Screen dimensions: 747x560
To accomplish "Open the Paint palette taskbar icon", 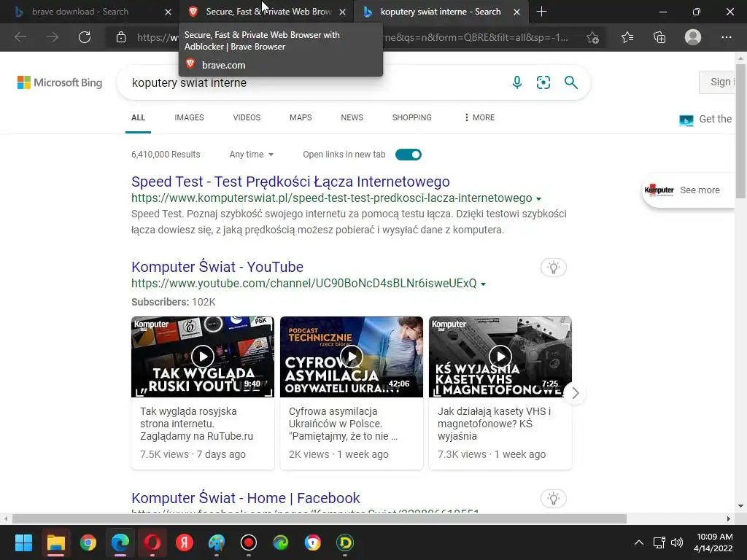I will point(216,542).
